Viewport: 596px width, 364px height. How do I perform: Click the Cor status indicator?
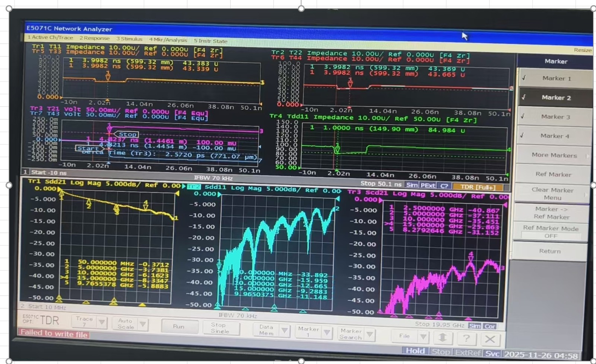(x=489, y=326)
